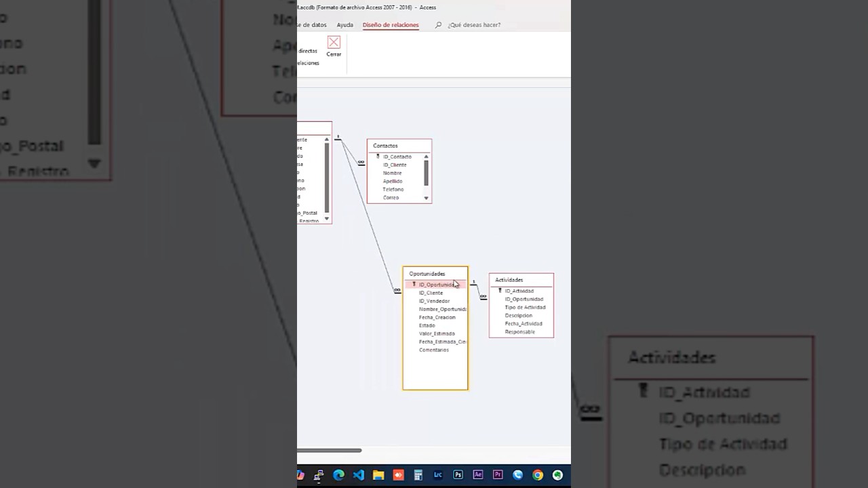
Task: Launch Calculator from the taskbar
Action: 418,475
